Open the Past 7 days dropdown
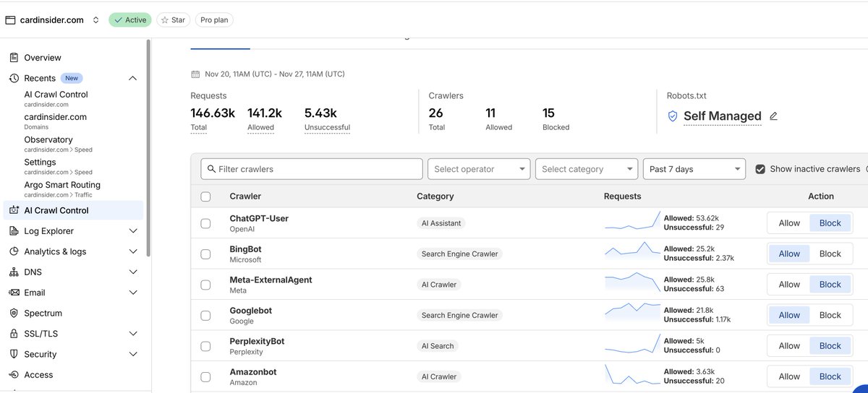This screenshot has height=393, width=868. tap(694, 169)
